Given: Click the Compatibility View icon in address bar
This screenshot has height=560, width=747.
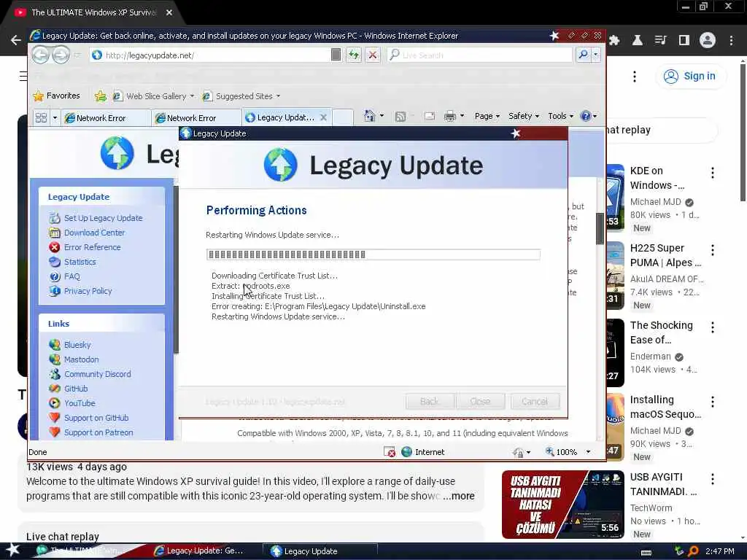Looking at the screenshot, I should 336,55.
